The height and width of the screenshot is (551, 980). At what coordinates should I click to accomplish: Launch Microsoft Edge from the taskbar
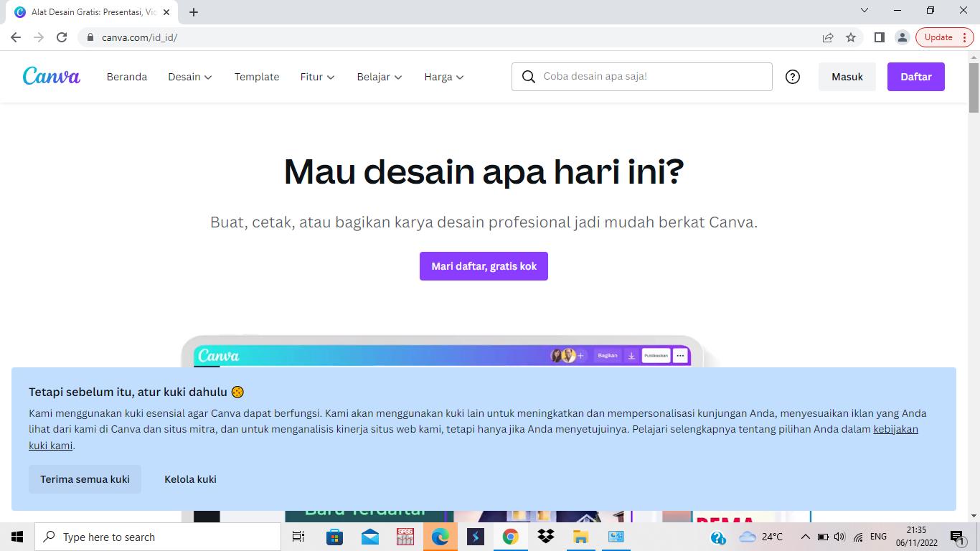[x=440, y=537]
